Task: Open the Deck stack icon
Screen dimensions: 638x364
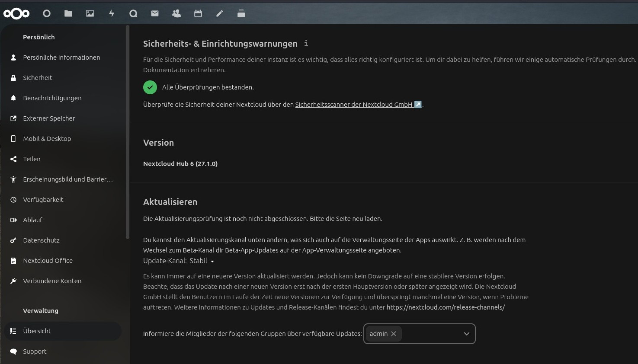Action: [241, 14]
